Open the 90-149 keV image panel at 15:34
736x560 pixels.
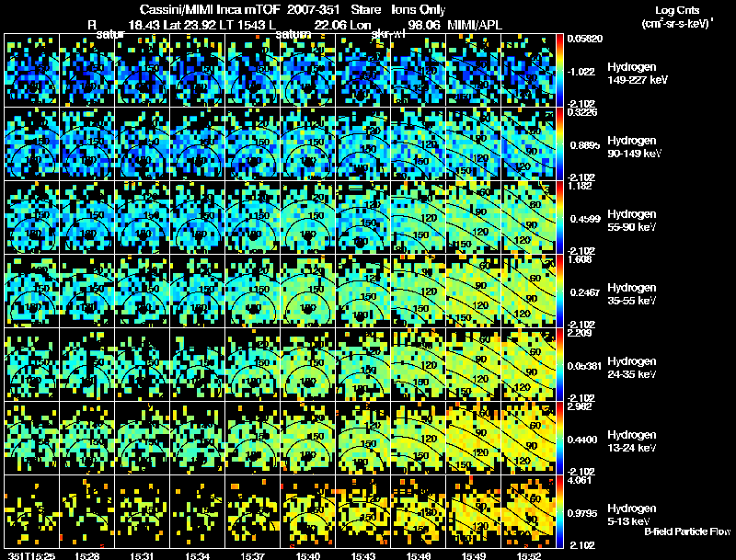(197, 144)
